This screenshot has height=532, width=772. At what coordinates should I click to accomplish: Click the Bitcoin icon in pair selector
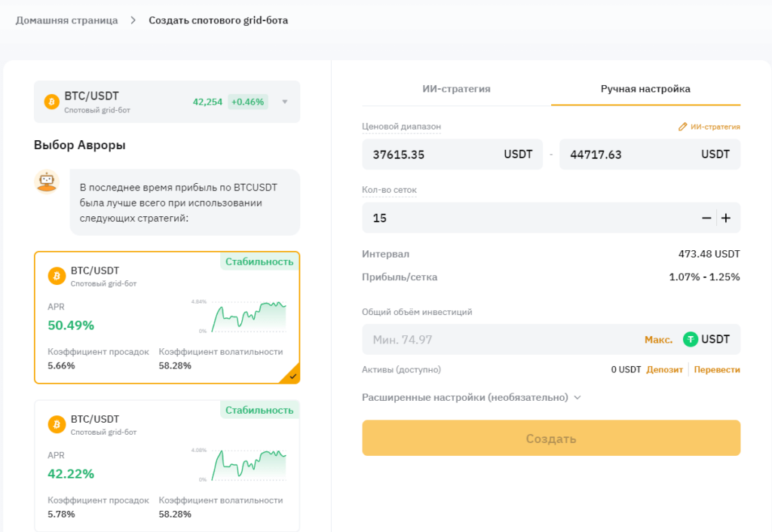point(51,102)
